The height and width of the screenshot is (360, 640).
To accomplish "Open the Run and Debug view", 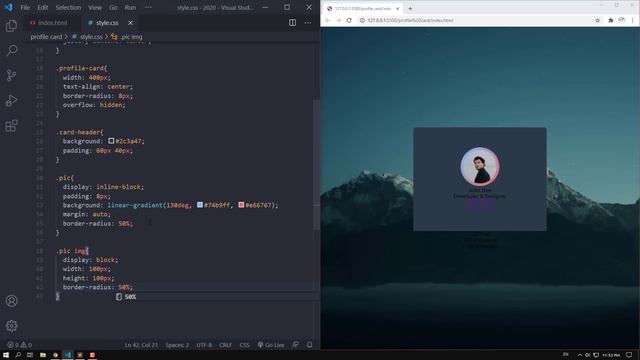I will pos(11,100).
